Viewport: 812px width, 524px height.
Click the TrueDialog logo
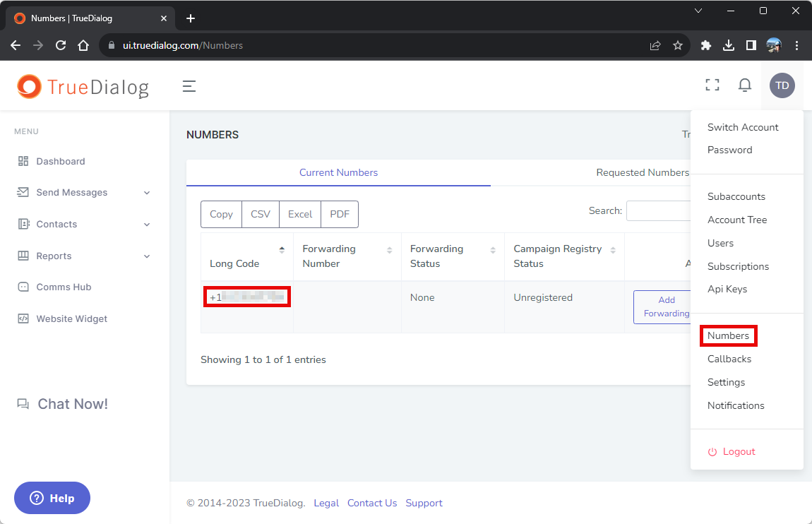(x=83, y=86)
